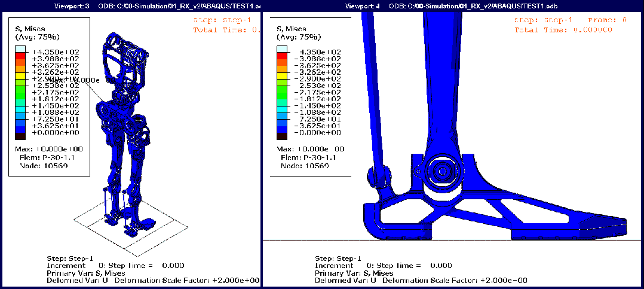Pick the pale top legend swatch in Viewport 4
This screenshot has height=289, width=644.
281,49
